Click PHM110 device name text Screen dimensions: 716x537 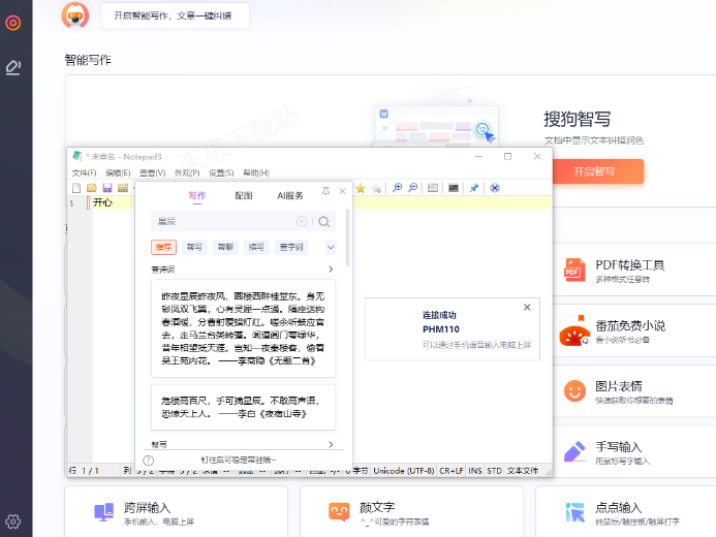[441, 329]
